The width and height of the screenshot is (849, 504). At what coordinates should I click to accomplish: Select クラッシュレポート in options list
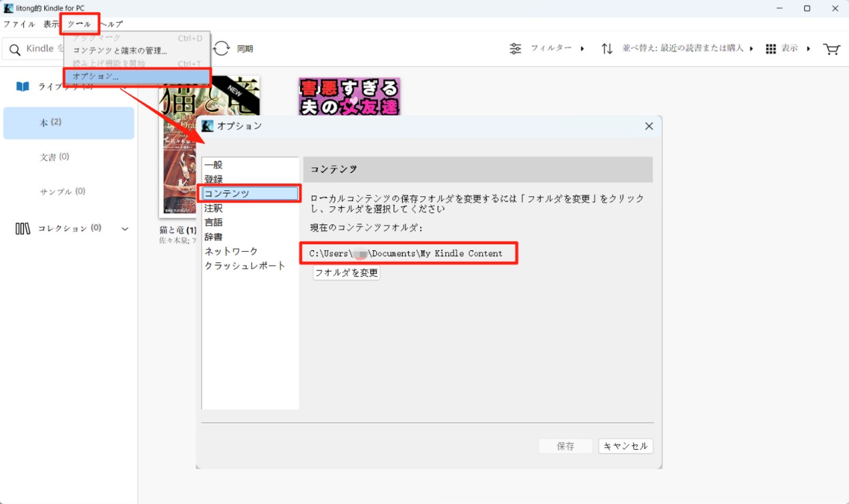(x=245, y=266)
